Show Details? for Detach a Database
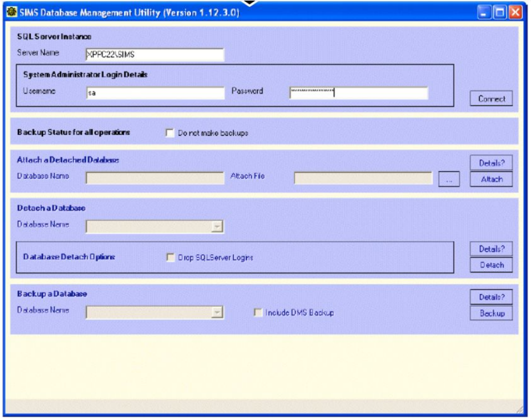Image resolution: width=531 pixels, height=420 pixels. [488, 250]
